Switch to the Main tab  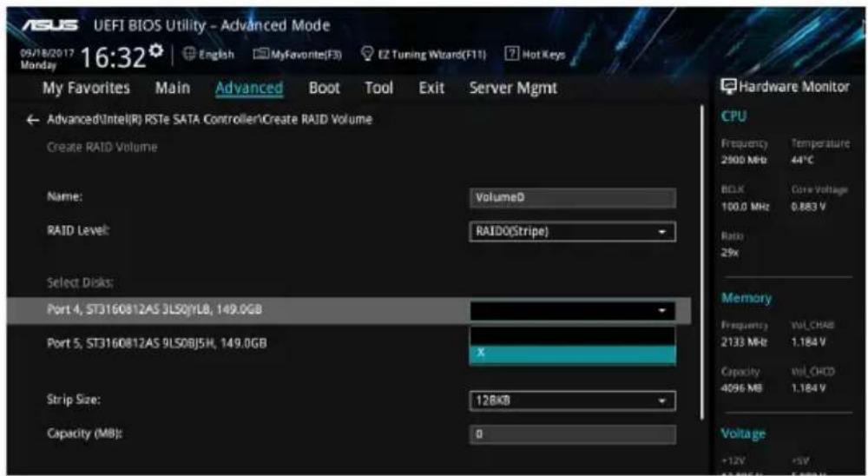point(172,88)
